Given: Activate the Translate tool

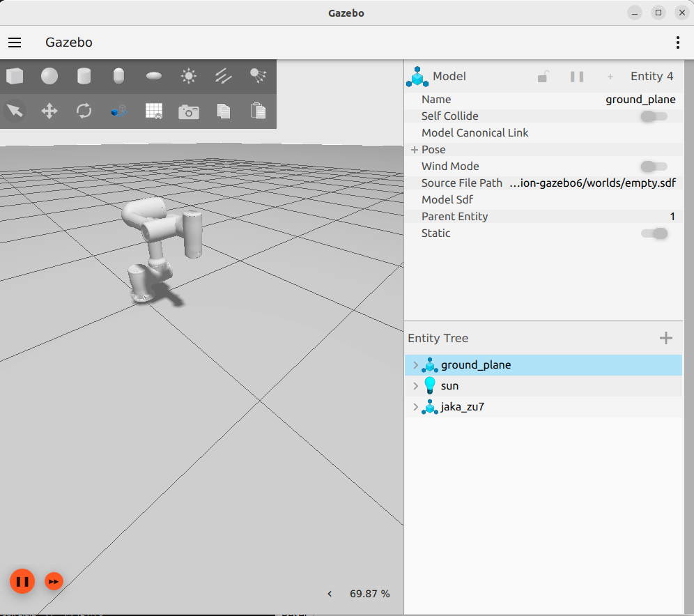Looking at the screenshot, I should tap(49, 111).
